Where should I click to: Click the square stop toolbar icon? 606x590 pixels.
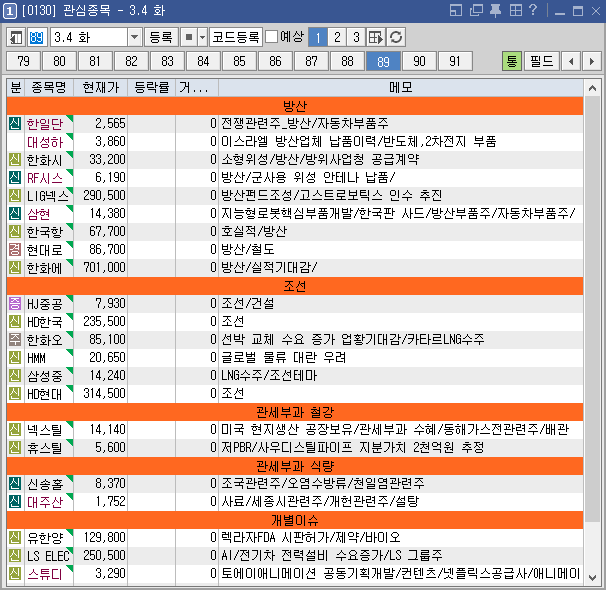tap(189, 37)
